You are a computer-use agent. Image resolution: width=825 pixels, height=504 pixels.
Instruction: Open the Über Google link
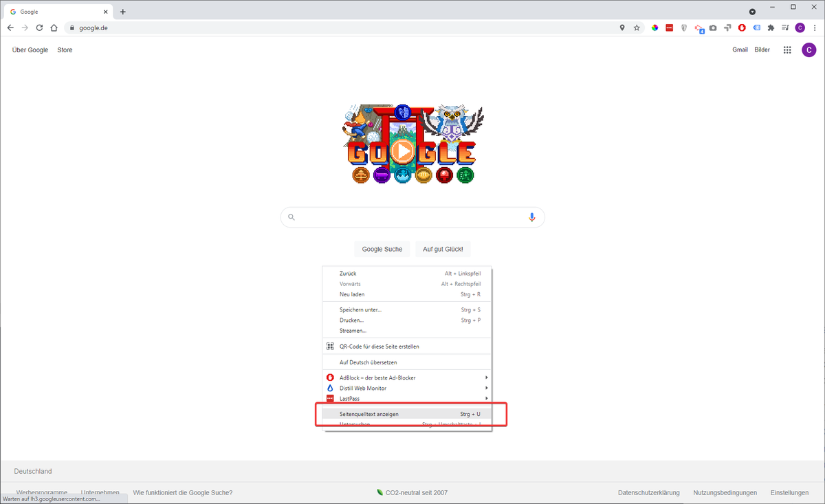(x=30, y=50)
